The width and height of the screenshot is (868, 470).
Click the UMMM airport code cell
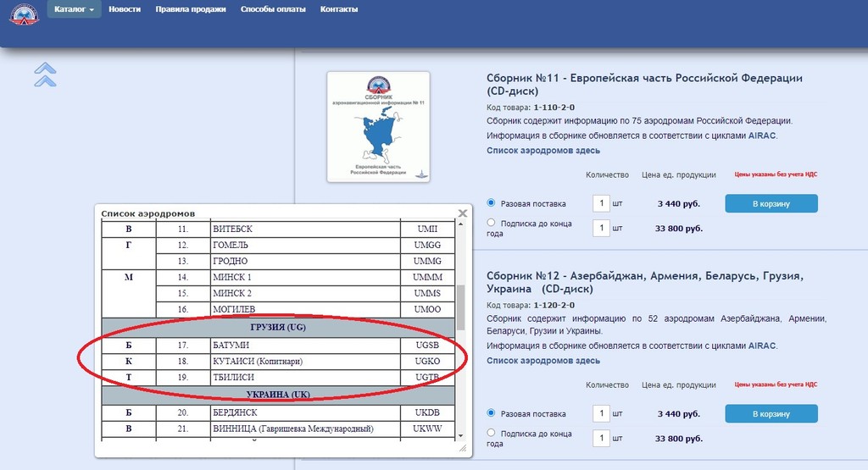pyautogui.click(x=427, y=277)
